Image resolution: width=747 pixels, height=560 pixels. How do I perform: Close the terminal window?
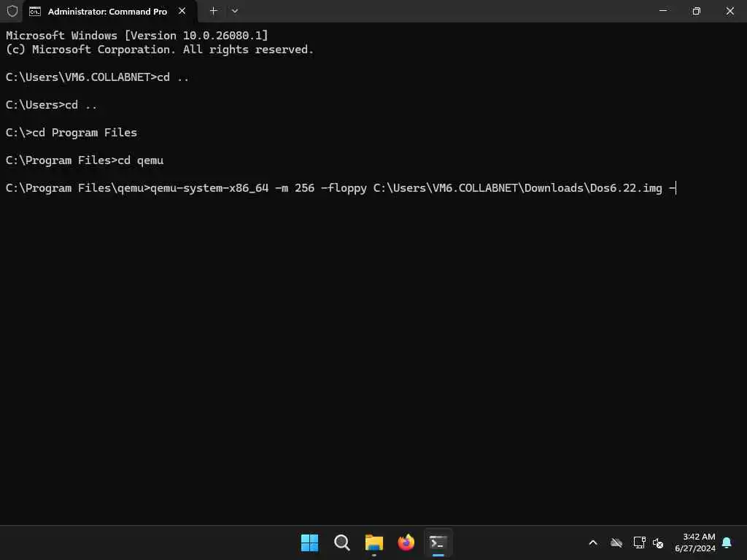[729, 11]
